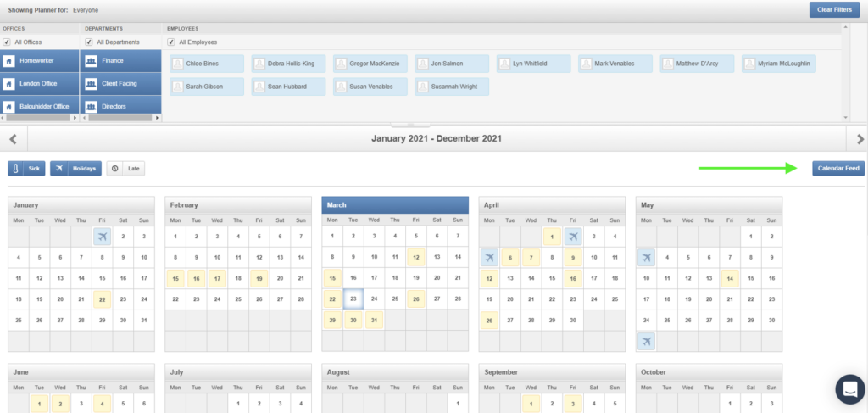Screen dimensions: 868x413
Task: Toggle the Sick filter with thermometer icon
Action: [x=26, y=169]
